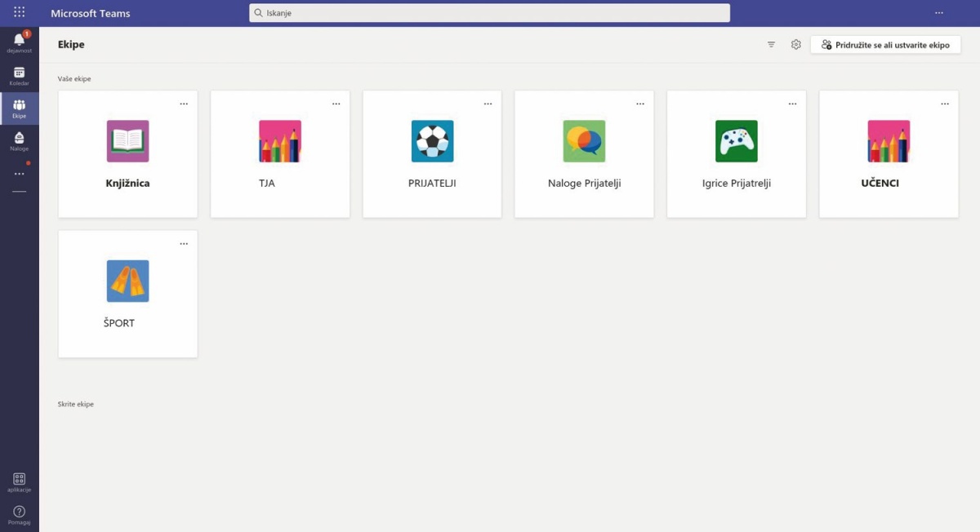Open the Dejavnost activity bell
This screenshot has width=980, height=532.
[x=20, y=42]
